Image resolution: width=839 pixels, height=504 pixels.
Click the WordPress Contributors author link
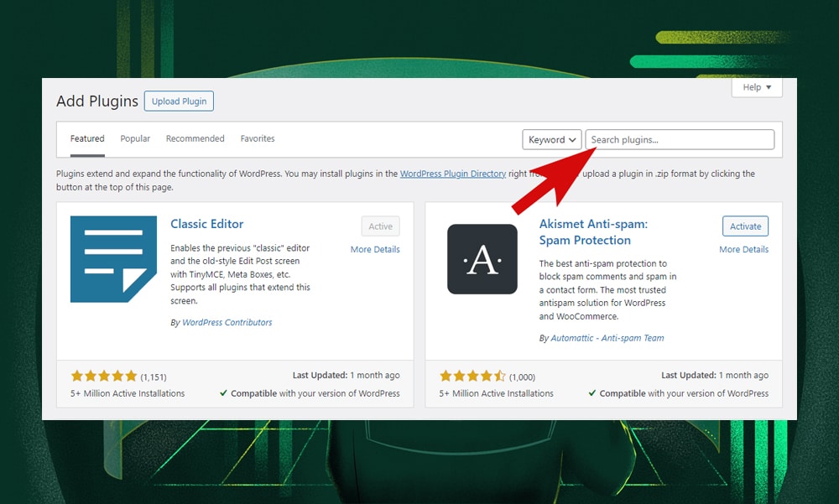tap(227, 322)
